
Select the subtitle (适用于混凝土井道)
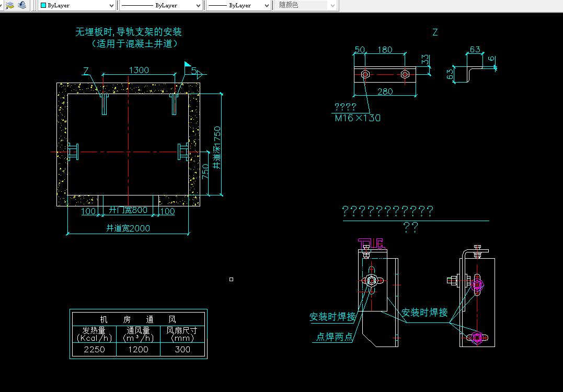134,44
